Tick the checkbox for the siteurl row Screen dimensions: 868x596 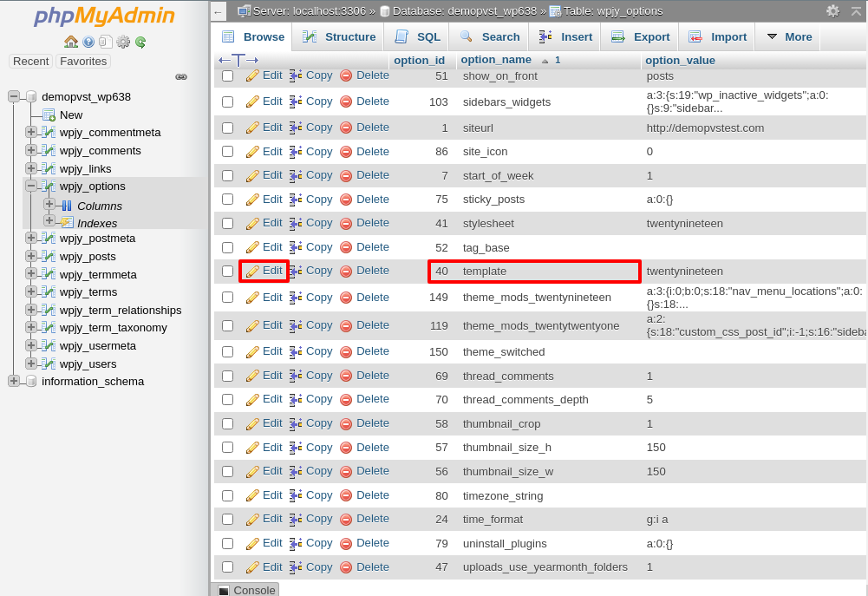(x=227, y=128)
